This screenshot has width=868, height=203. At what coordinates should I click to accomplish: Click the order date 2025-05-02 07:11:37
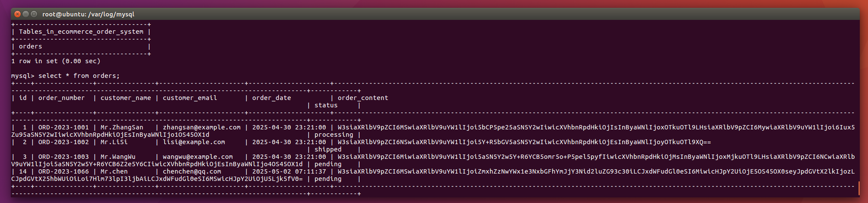pyautogui.click(x=289, y=171)
